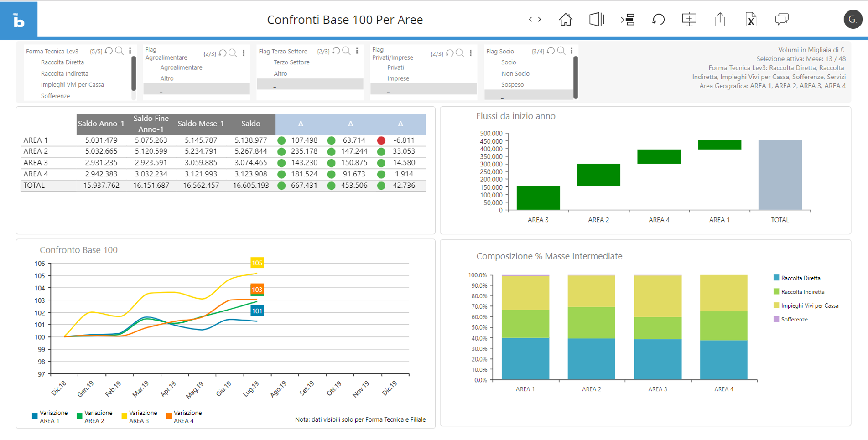This screenshot has width=868, height=440.
Task: Click the Excel export icon
Action: click(x=751, y=20)
